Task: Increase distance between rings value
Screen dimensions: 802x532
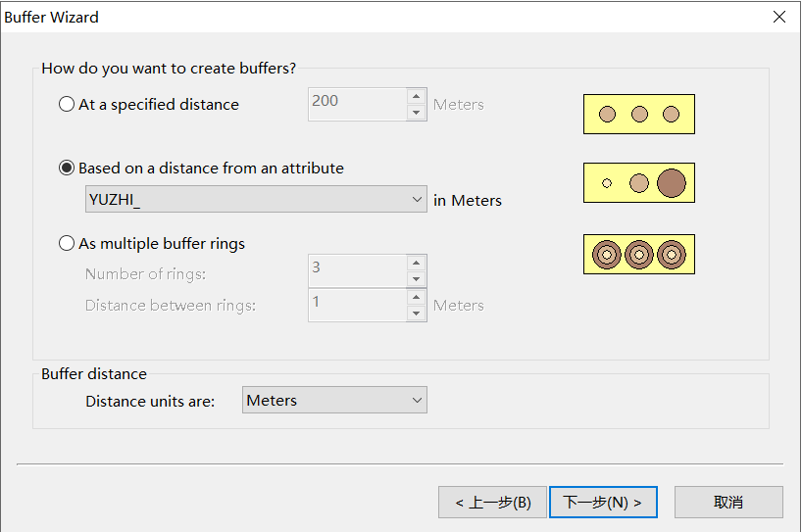Action: [x=417, y=297]
